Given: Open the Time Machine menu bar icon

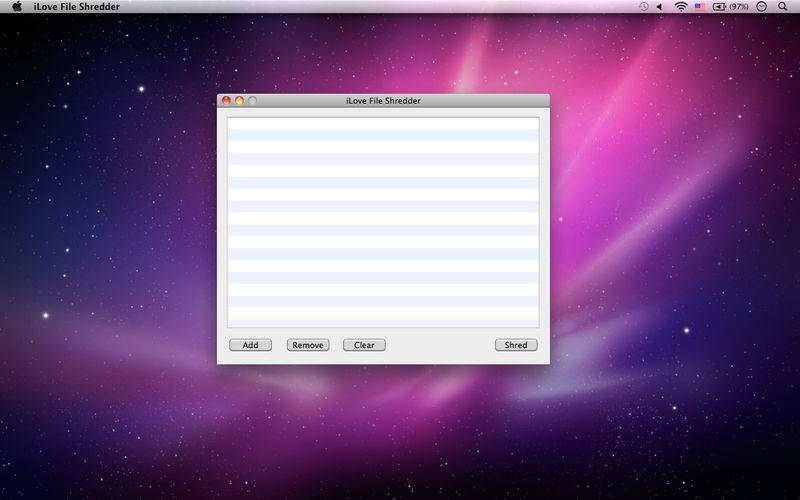Looking at the screenshot, I should [x=643, y=7].
